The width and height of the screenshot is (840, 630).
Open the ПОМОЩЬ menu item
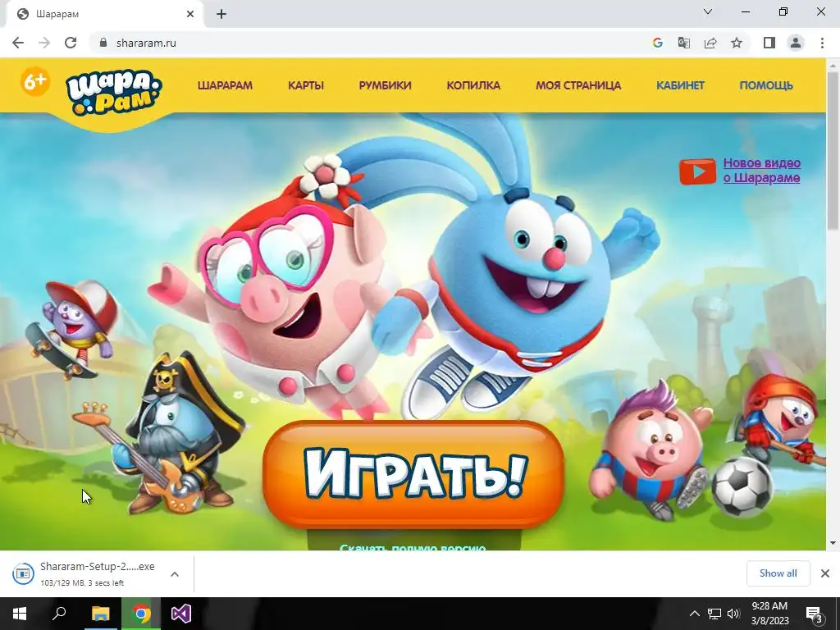point(766,85)
